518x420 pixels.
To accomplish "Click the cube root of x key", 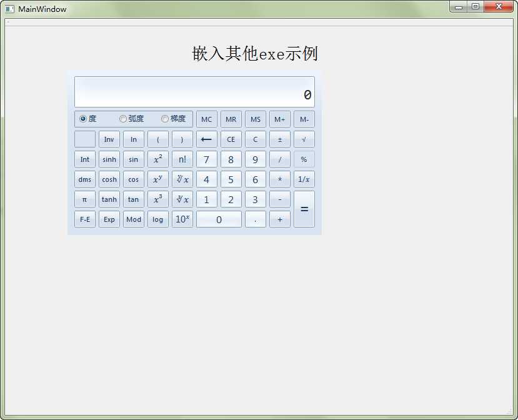I will tap(182, 199).
